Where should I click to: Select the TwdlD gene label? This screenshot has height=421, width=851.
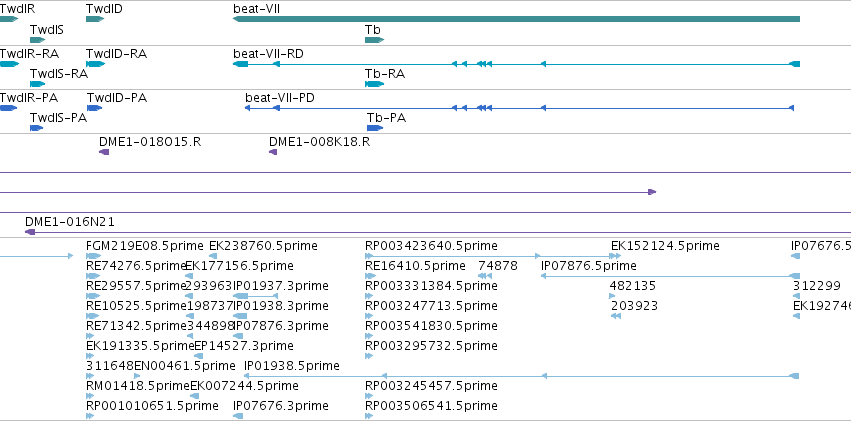coord(104,9)
